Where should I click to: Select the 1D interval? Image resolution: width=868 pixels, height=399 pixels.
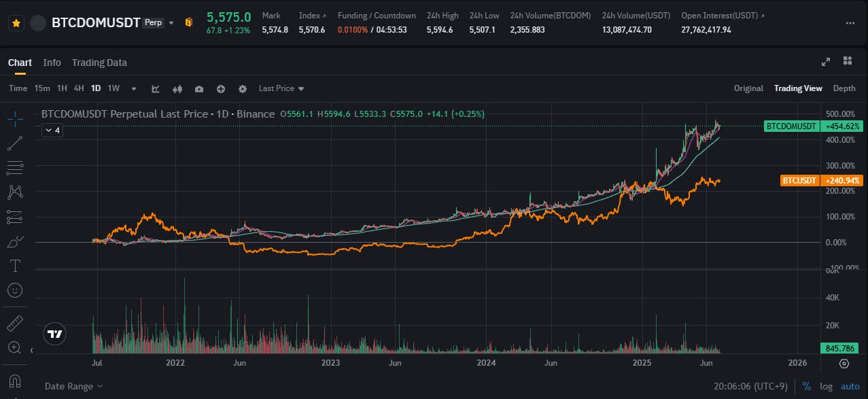[x=96, y=88]
